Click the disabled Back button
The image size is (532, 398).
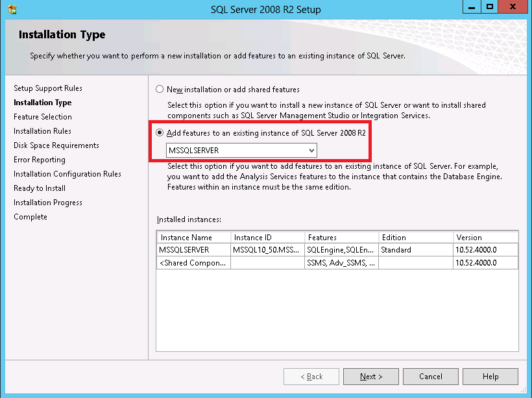click(311, 377)
